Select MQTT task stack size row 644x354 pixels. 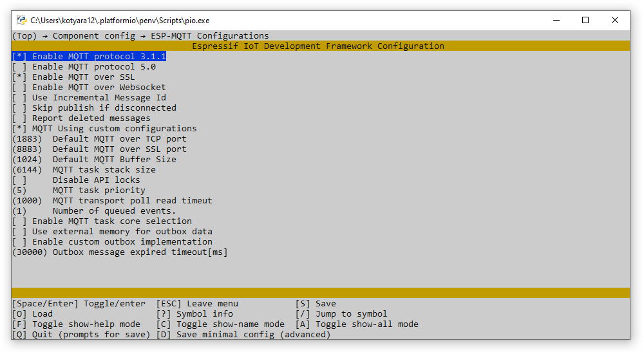pyautogui.click(x=84, y=170)
